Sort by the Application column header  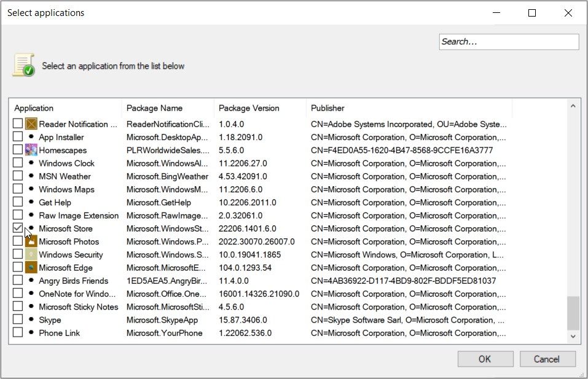click(x=65, y=108)
